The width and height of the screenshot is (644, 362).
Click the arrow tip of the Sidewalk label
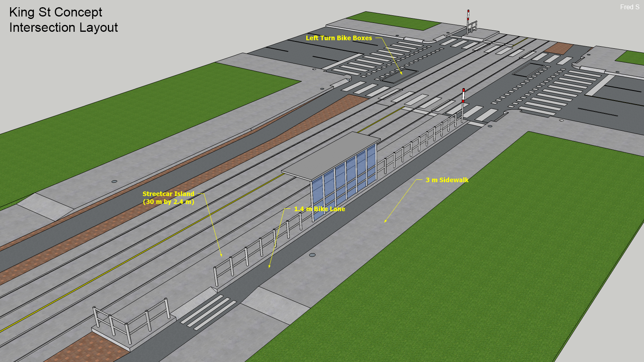pos(385,222)
